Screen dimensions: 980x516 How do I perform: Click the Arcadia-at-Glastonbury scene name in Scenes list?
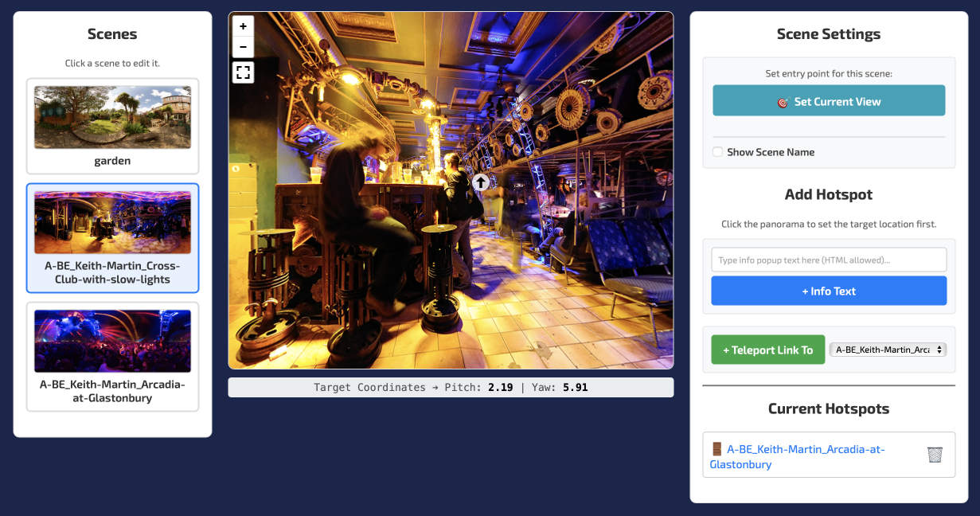(x=112, y=391)
